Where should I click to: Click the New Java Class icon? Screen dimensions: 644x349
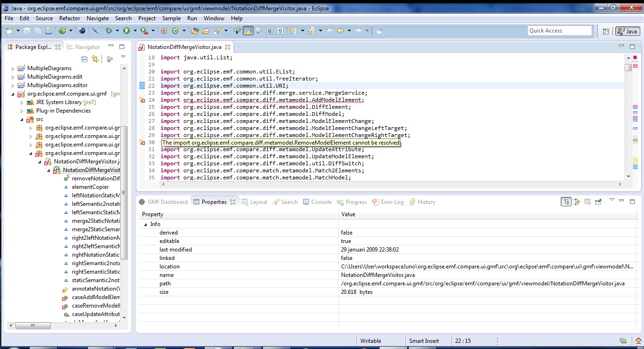(175, 31)
